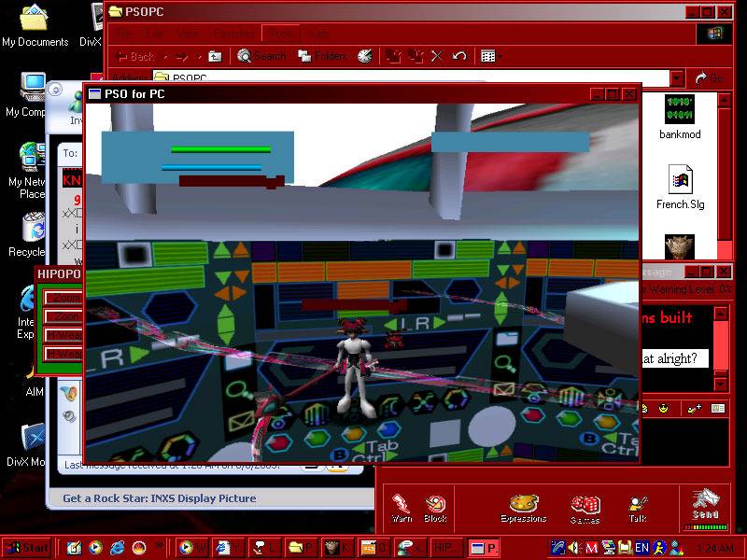Click the volume speaker icon in system tray
747x560 pixels.
(x=574, y=548)
